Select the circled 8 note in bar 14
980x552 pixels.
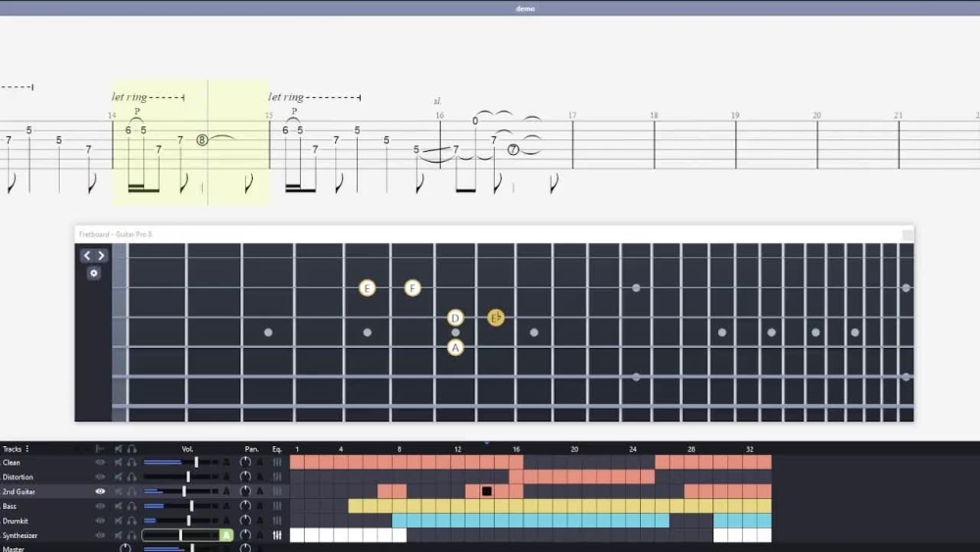(202, 140)
